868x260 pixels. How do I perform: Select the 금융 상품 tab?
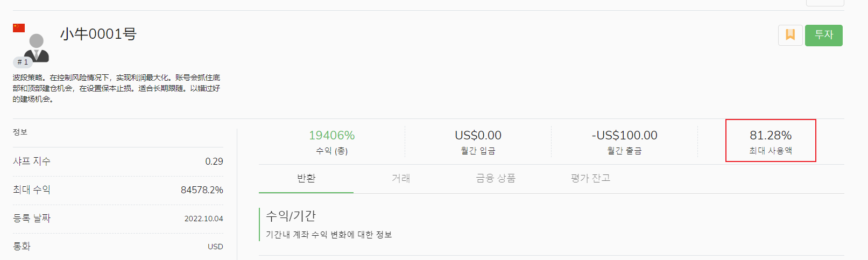(496, 178)
